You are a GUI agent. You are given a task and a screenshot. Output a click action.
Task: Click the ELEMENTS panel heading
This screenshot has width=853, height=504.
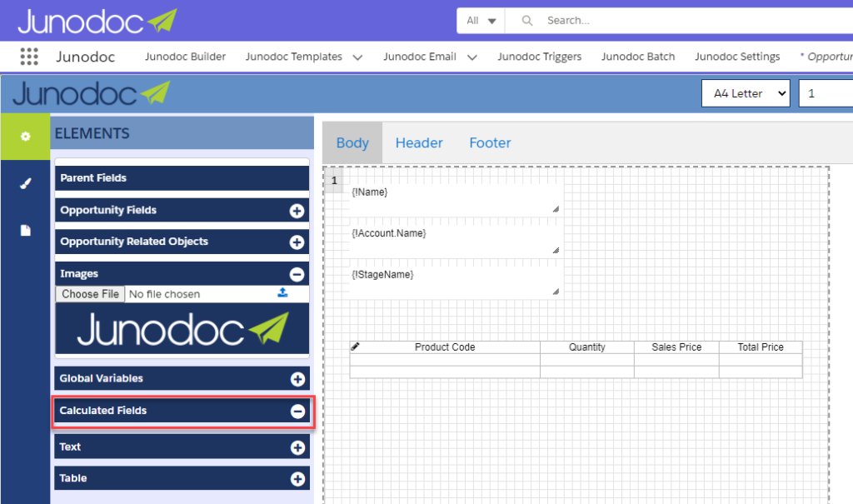coord(92,133)
